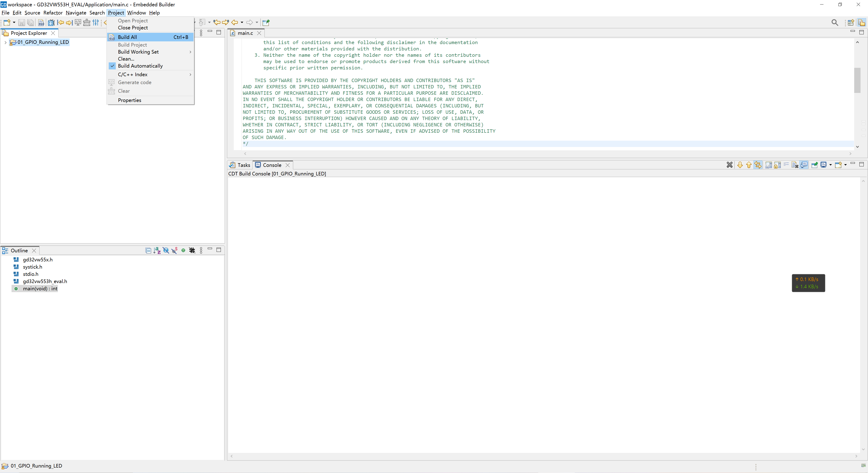Click the editor vertical scrollbar thumb
This screenshot has width=868, height=473.
point(857,80)
